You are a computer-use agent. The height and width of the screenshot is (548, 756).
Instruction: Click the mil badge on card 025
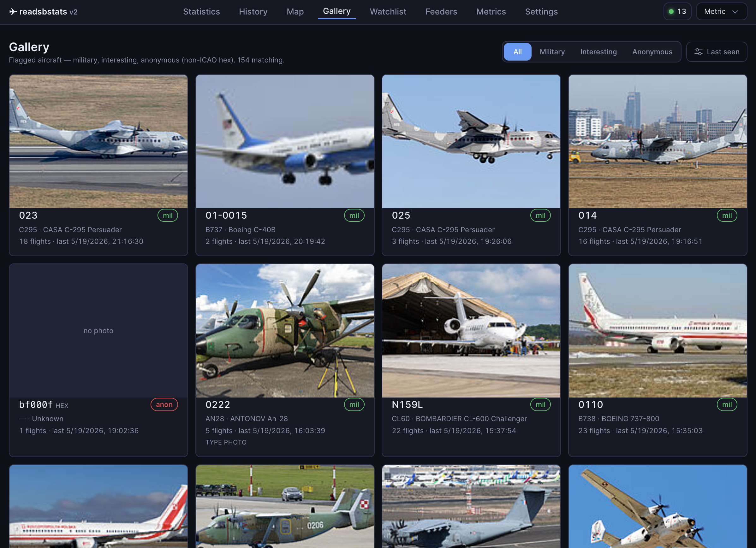tap(540, 215)
